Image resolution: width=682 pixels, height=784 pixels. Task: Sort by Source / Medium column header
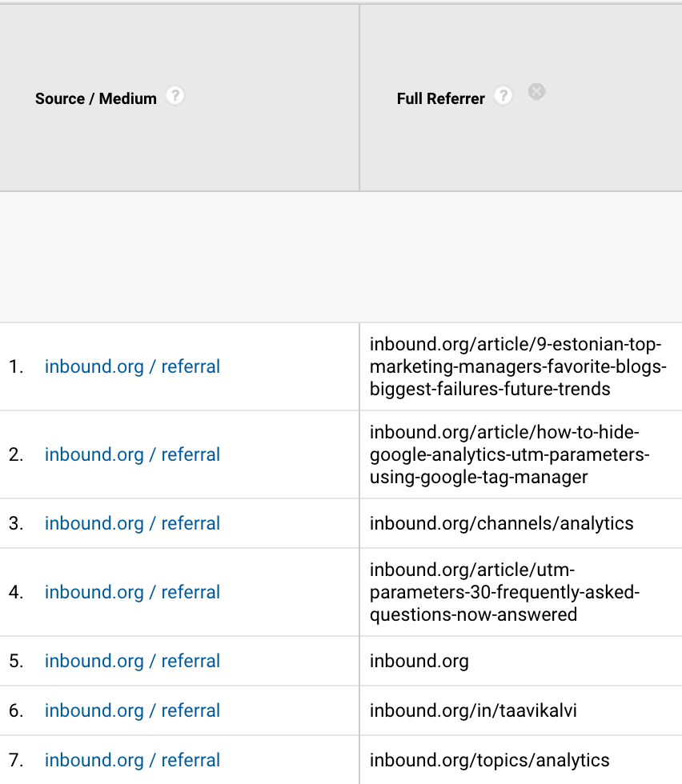[x=96, y=99]
